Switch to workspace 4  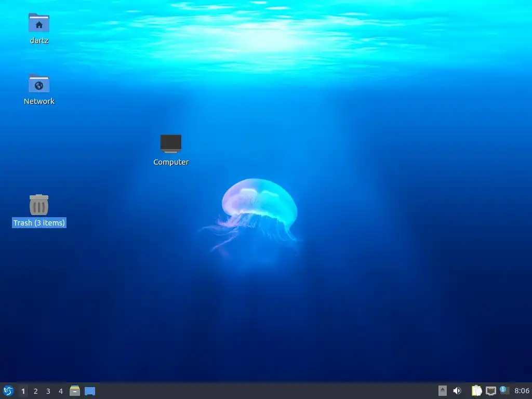[x=61, y=391]
